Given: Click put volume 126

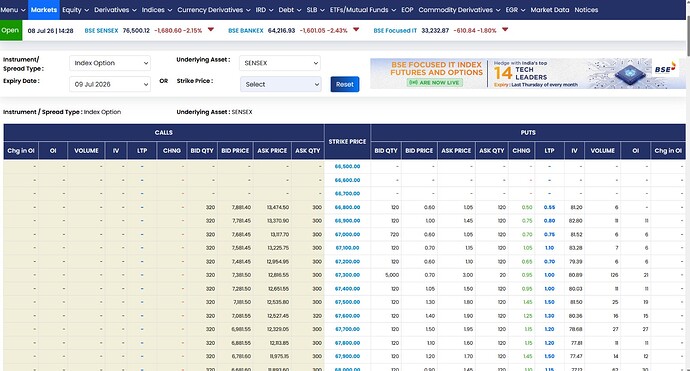Looking at the screenshot, I should coord(614,275).
